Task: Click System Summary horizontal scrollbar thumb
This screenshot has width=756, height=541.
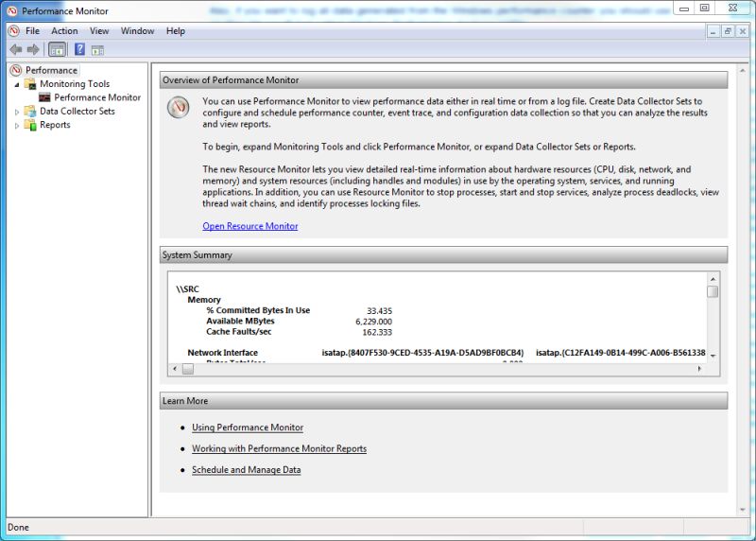Action: [188, 369]
